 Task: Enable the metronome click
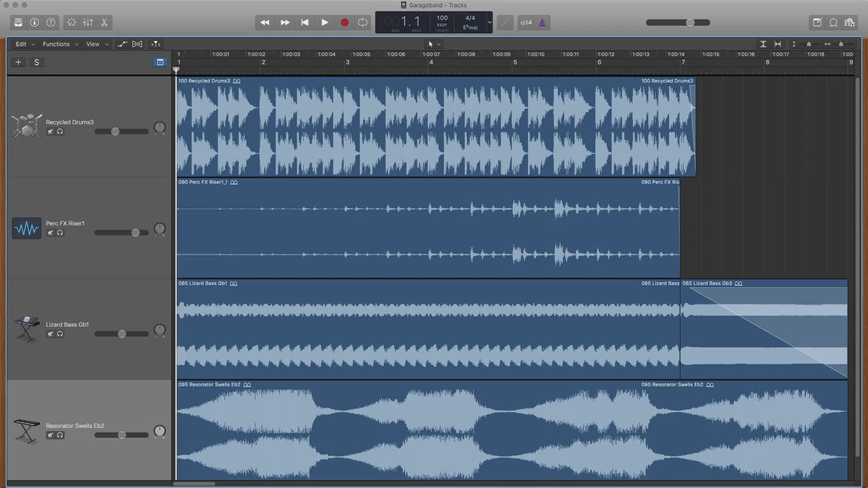tap(542, 22)
